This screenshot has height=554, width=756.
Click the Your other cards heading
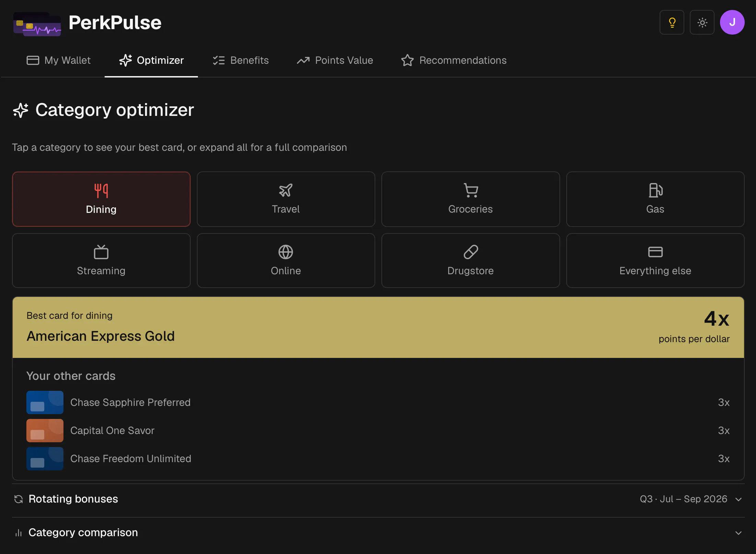coord(71,376)
